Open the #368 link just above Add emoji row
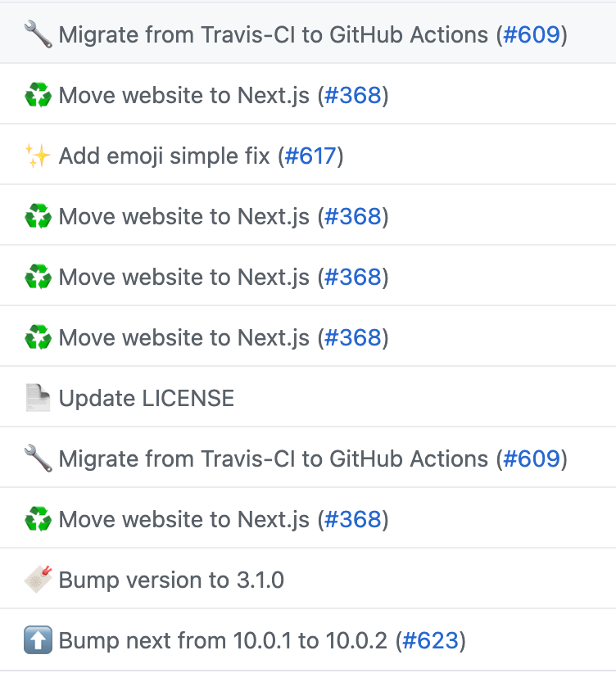616x673 pixels. tap(353, 95)
